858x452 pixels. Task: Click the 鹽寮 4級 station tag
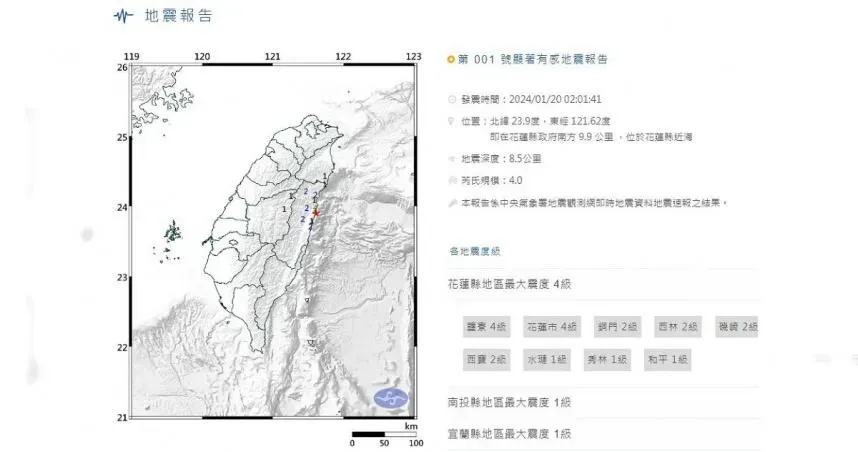pos(486,327)
